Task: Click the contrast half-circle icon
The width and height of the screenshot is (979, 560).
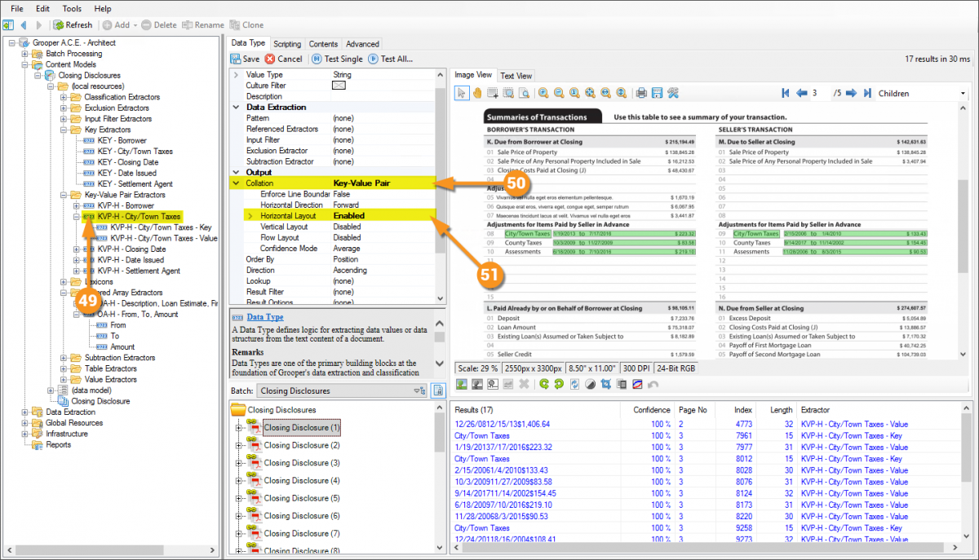Action: pos(590,384)
